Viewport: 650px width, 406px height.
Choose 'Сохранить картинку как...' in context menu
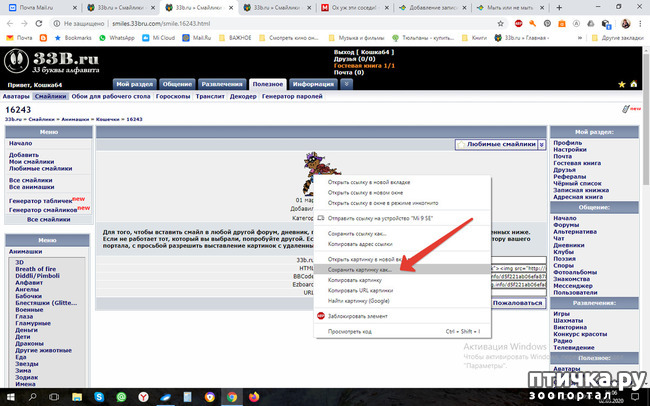402,270
